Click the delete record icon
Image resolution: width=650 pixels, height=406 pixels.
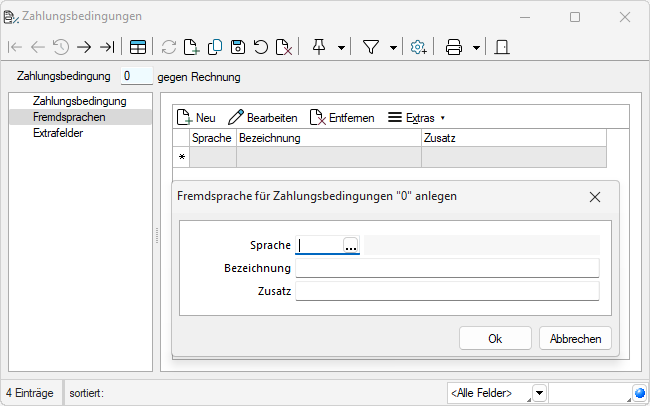[x=284, y=47]
